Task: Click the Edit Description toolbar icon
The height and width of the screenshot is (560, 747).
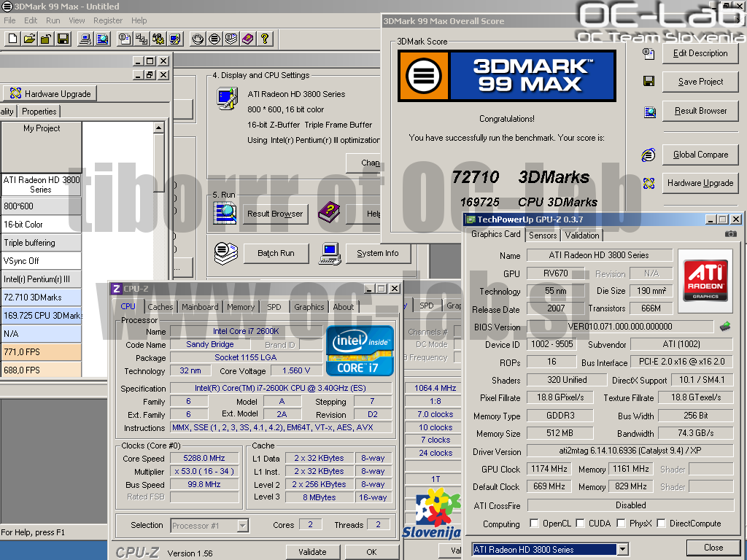Action: (125, 39)
